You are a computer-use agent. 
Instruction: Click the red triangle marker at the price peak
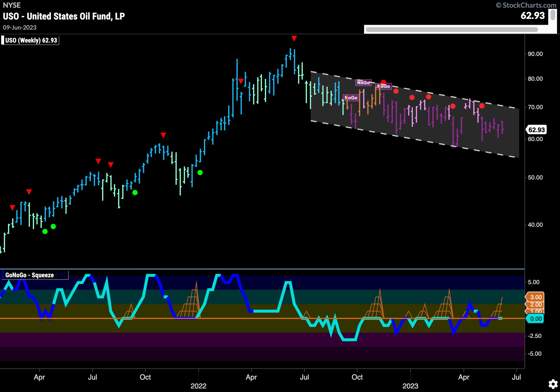(294, 38)
